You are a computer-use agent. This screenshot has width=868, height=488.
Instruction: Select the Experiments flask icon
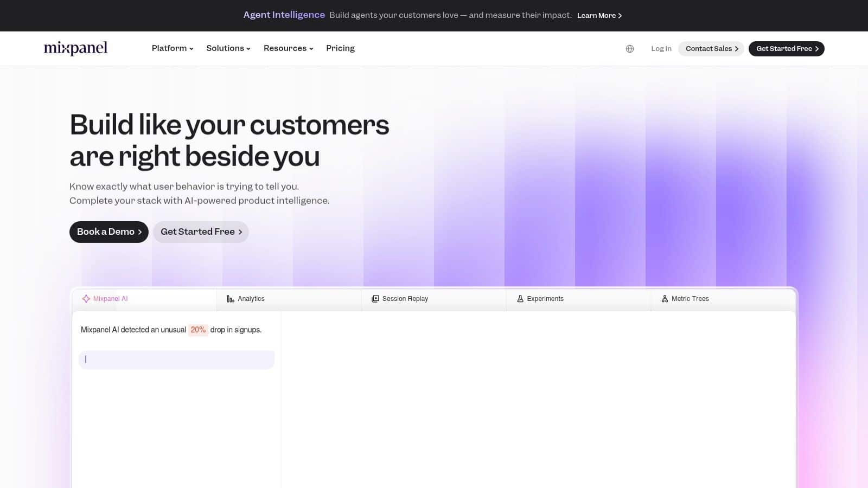pos(520,299)
